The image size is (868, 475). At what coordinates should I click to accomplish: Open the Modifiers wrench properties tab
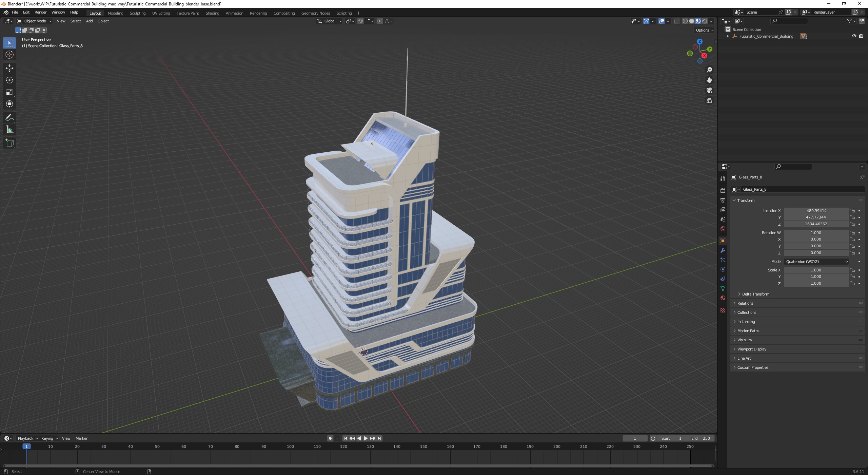tap(723, 250)
